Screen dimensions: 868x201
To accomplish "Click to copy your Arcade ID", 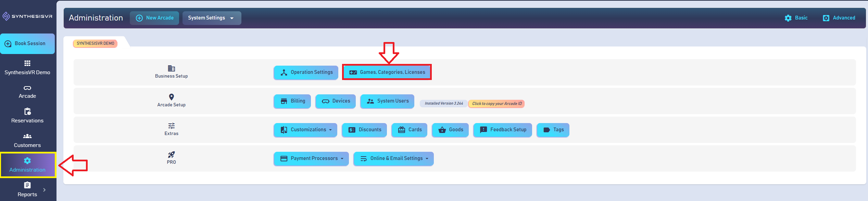I will point(497,104).
